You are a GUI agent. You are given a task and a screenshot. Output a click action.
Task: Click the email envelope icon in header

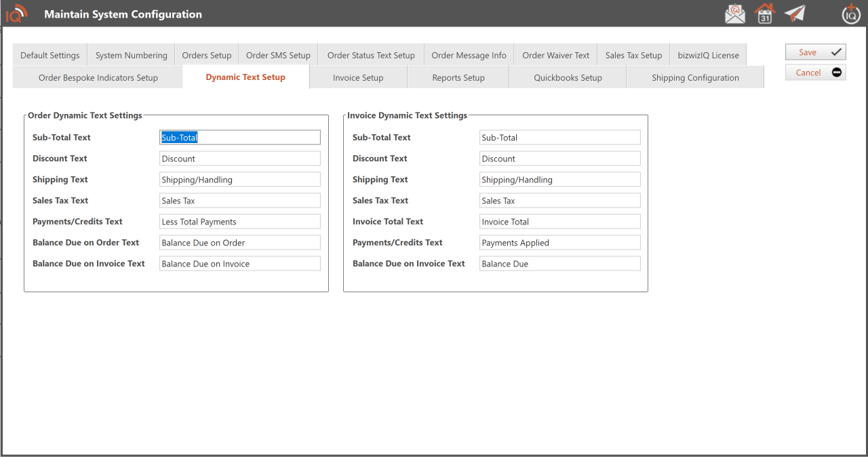point(734,14)
